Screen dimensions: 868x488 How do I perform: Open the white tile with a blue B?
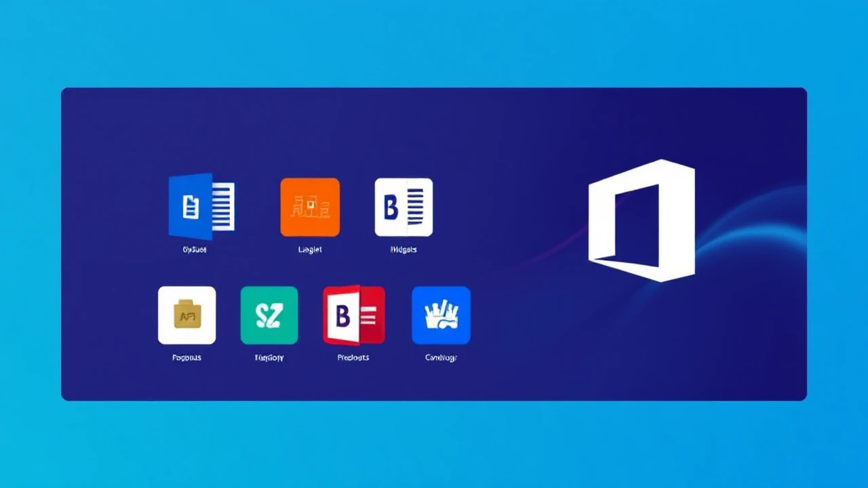coord(403,207)
